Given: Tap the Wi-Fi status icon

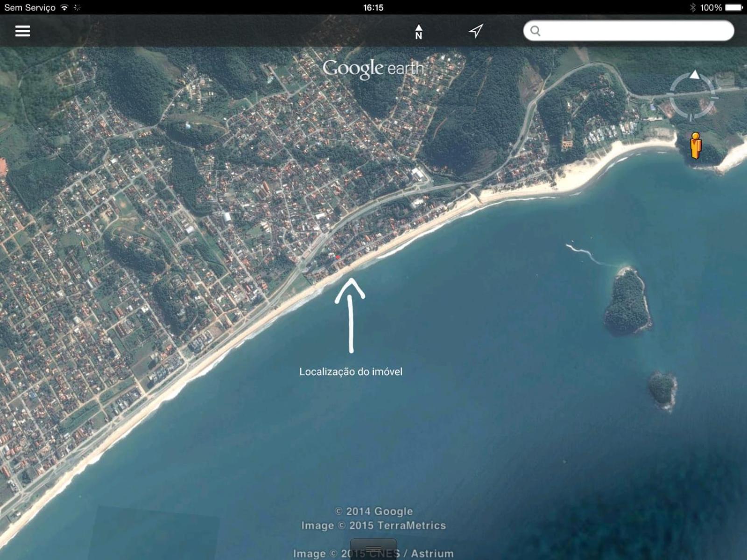Looking at the screenshot, I should point(64,7).
